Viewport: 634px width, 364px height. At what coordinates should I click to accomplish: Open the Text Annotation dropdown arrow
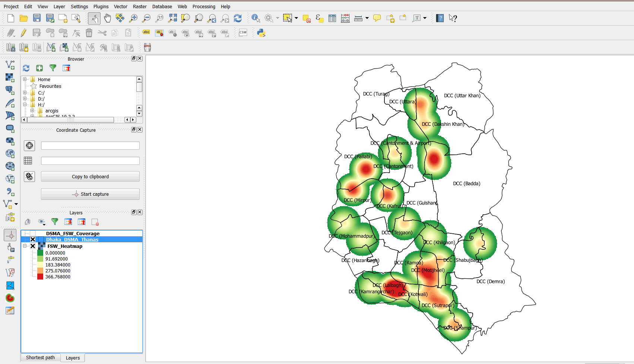[x=425, y=18]
